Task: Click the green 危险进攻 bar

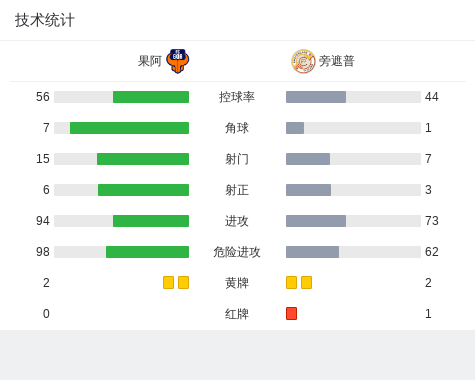Action: click(147, 252)
